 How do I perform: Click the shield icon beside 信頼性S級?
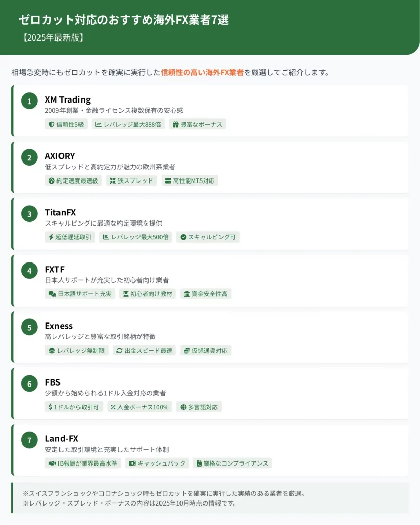click(51, 124)
